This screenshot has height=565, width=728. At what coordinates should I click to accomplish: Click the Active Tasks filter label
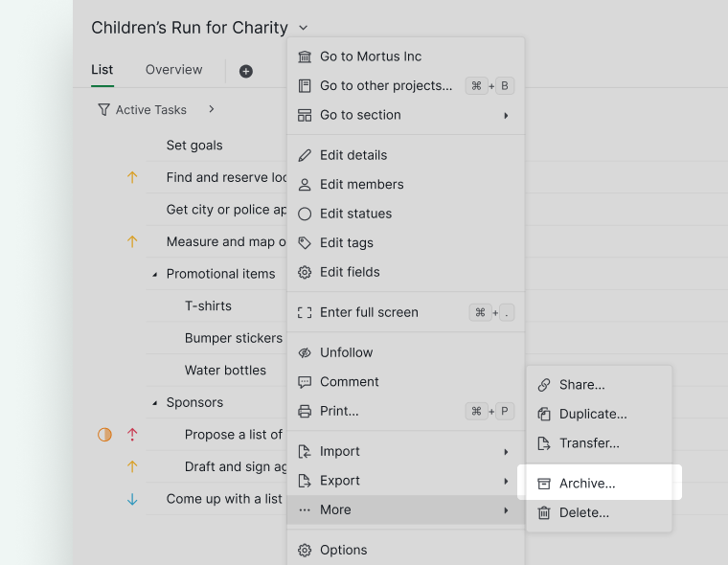coord(151,110)
